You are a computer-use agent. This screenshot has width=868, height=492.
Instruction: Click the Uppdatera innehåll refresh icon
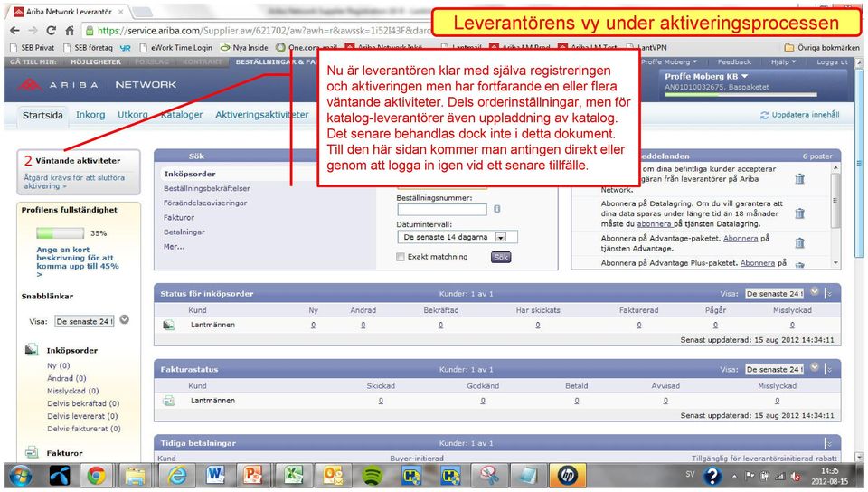[765, 115]
